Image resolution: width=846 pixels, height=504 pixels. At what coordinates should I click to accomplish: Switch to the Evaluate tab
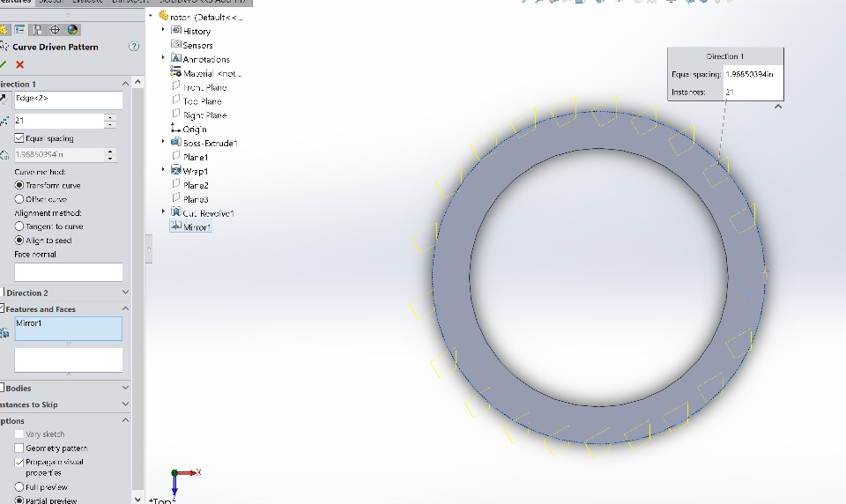pos(87,2)
